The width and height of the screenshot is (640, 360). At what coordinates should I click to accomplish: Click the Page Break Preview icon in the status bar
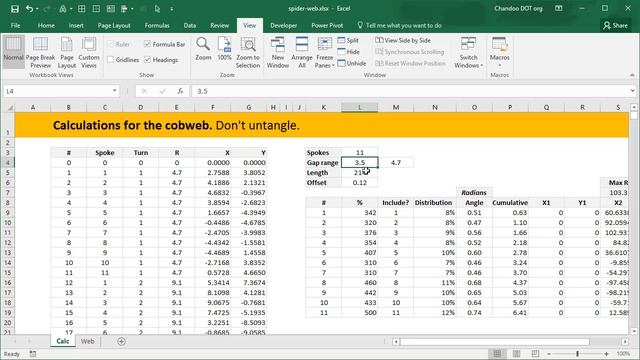click(x=535, y=354)
